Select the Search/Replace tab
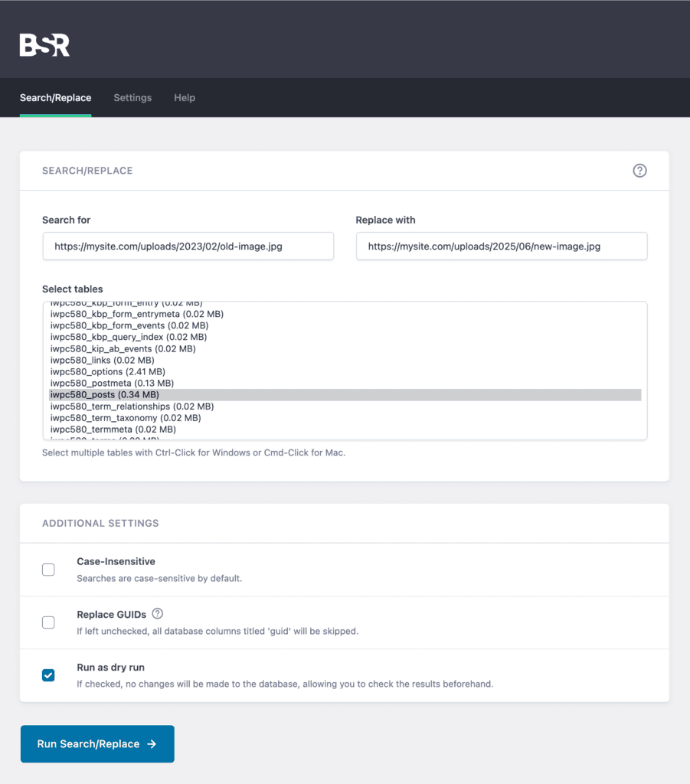Image resolution: width=690 pixels, height=784 pixels. point(55,98)
